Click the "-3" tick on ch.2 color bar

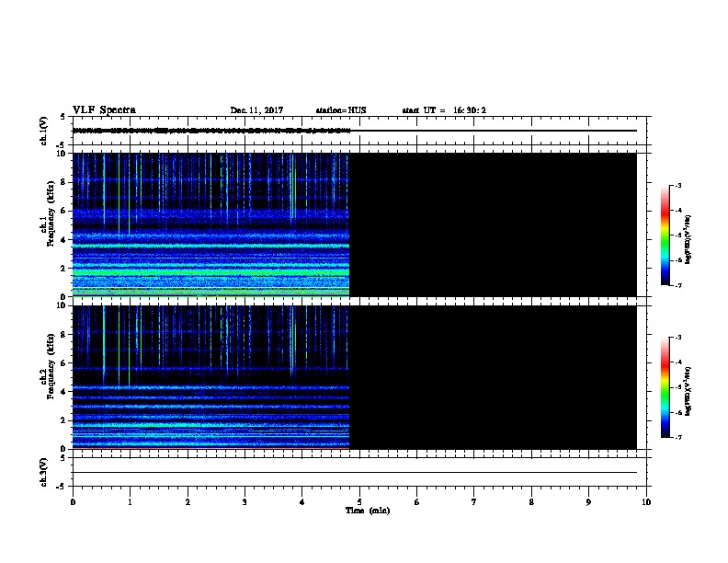tap(677, 338)
